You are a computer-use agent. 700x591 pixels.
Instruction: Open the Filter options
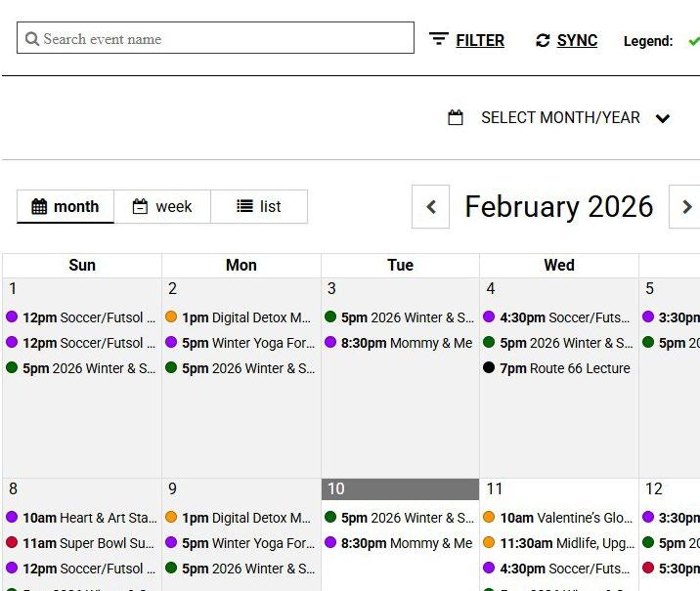tap(439, 40)
